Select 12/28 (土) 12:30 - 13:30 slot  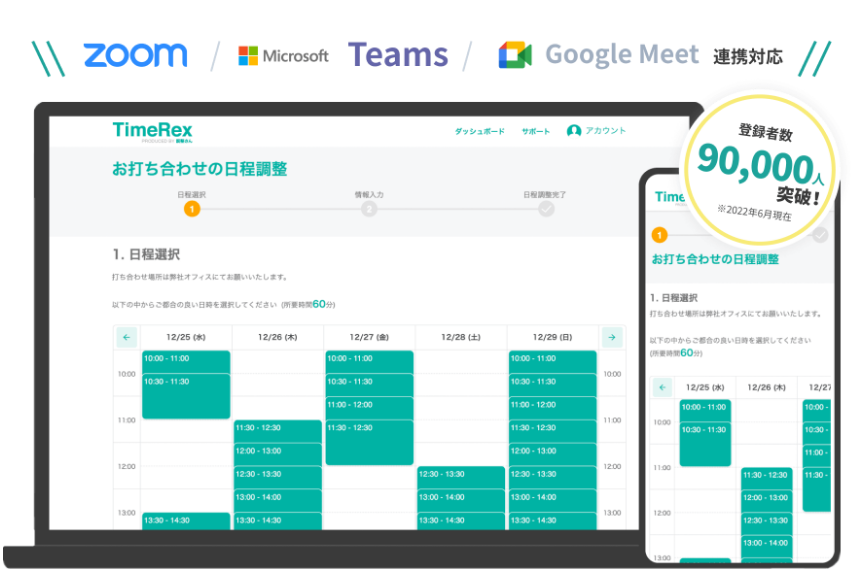461,477
